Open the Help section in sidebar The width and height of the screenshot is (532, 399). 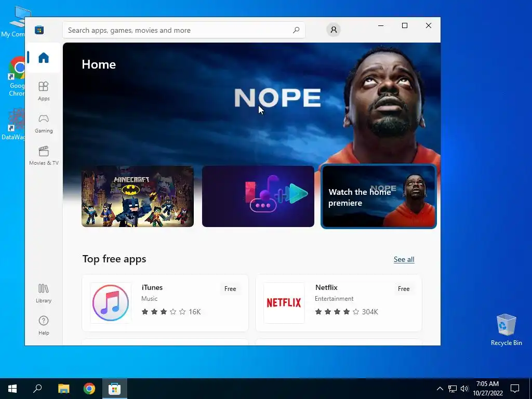[44, 325]
